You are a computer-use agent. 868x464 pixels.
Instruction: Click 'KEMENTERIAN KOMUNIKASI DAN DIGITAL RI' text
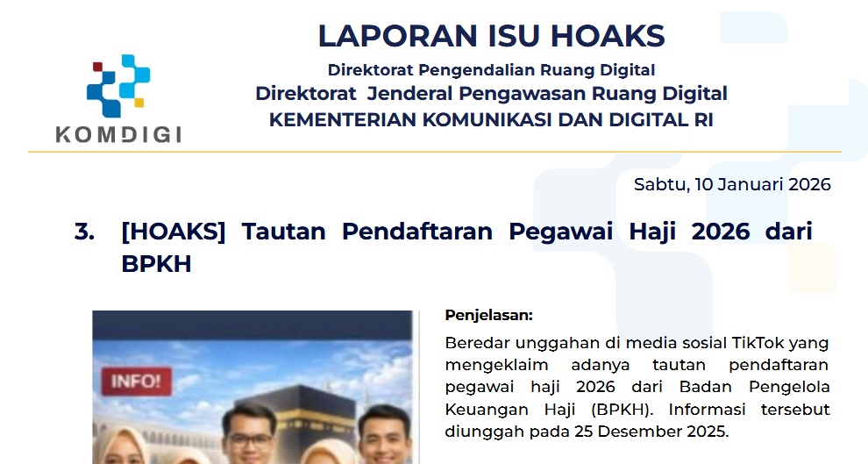point(491,119)
